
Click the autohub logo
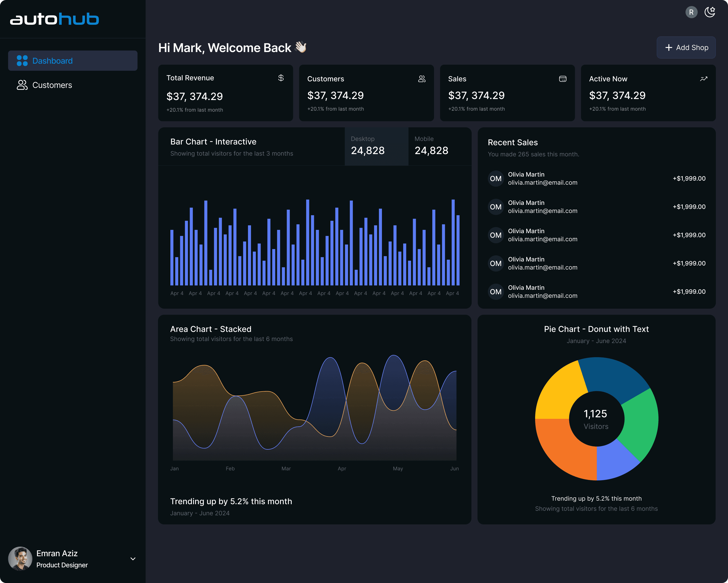[x=54, y=19]
